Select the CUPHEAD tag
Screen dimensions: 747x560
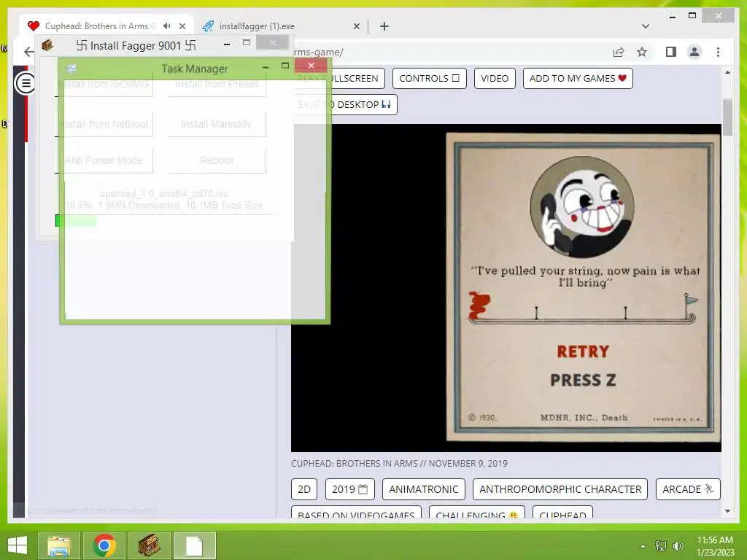pos(562,513)
